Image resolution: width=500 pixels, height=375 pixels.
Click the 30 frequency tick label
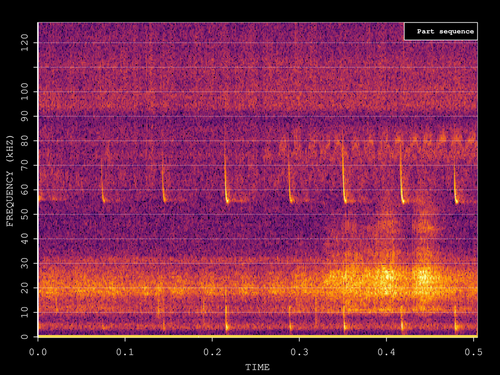[25, 263]
